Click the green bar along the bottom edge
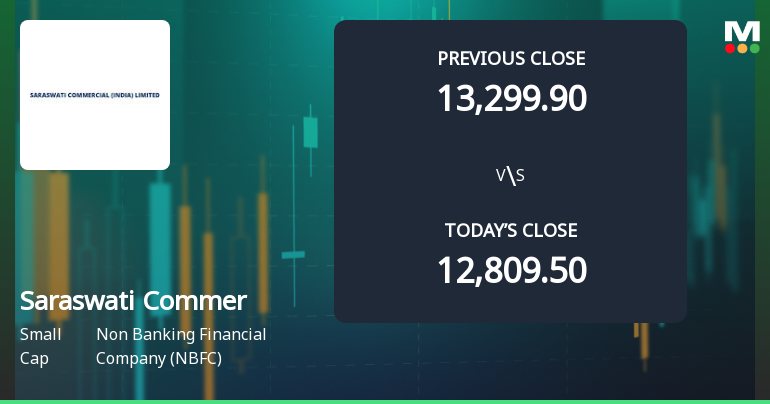 (385, 401)
